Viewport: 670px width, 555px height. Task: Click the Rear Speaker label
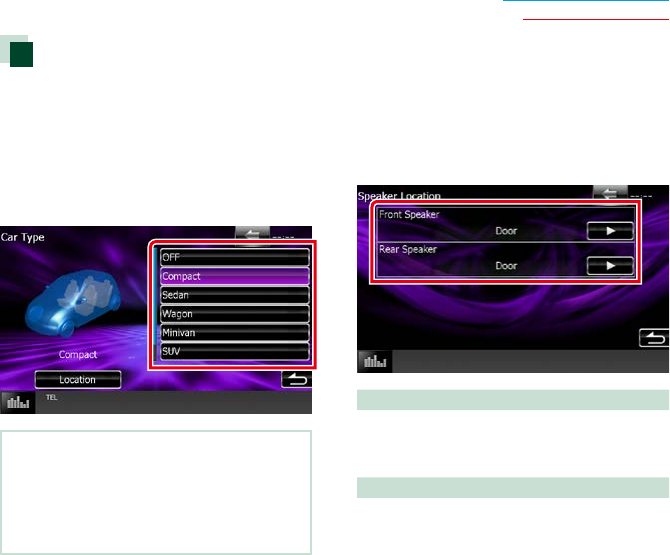tap(408, 249)
